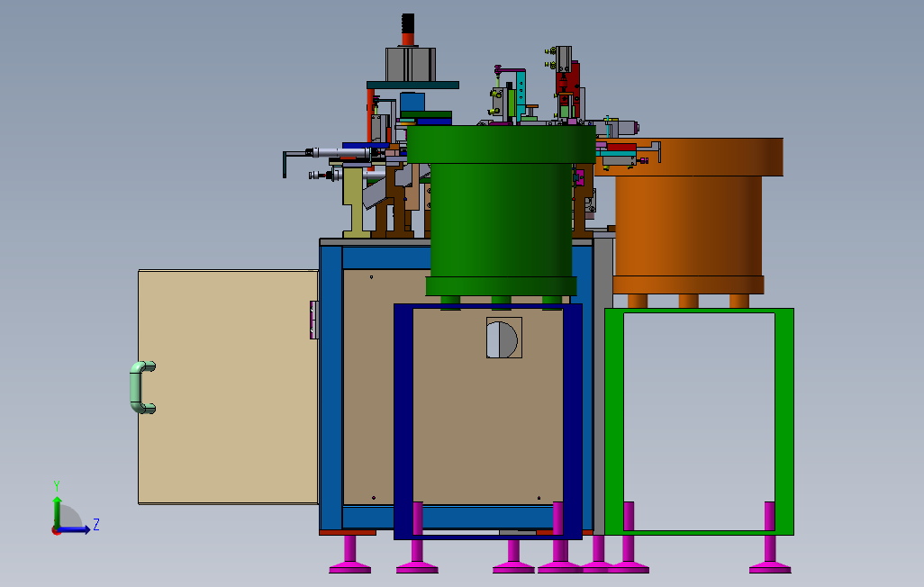Select the red rod above press cylinder
The image size is (924, 587).
(x=408, y=38)
